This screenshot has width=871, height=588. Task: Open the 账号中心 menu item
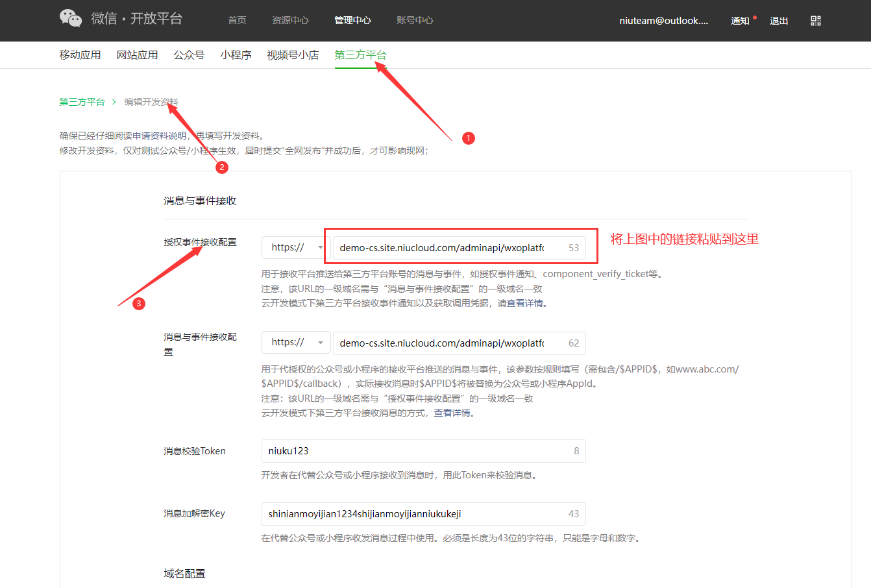click(415, 21)
